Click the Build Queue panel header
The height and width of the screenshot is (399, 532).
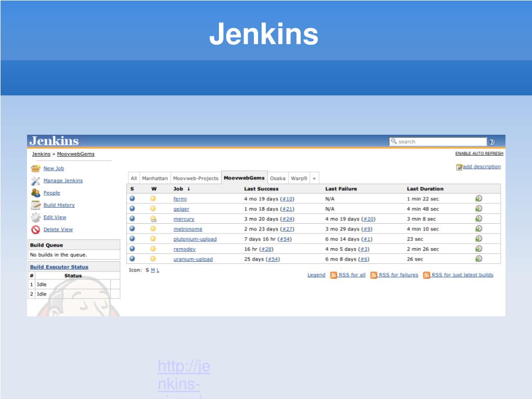click(74, 245)
